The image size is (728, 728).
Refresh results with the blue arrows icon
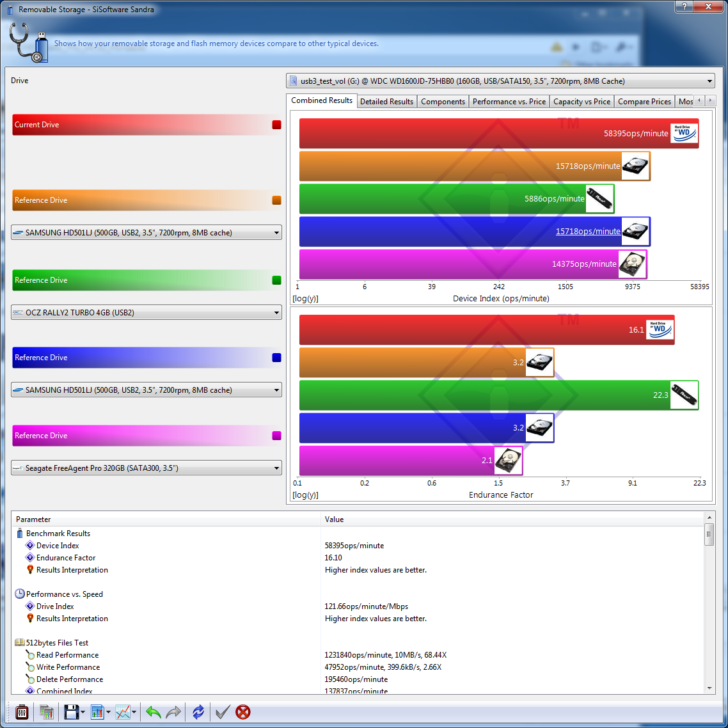click(198, 712)
